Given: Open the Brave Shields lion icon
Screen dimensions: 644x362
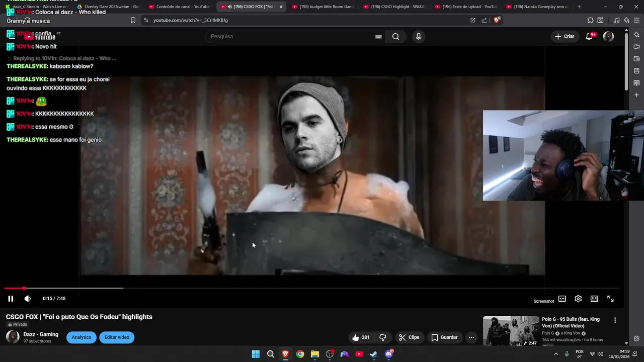Looking at the screenshot, I should pos(497,20).
